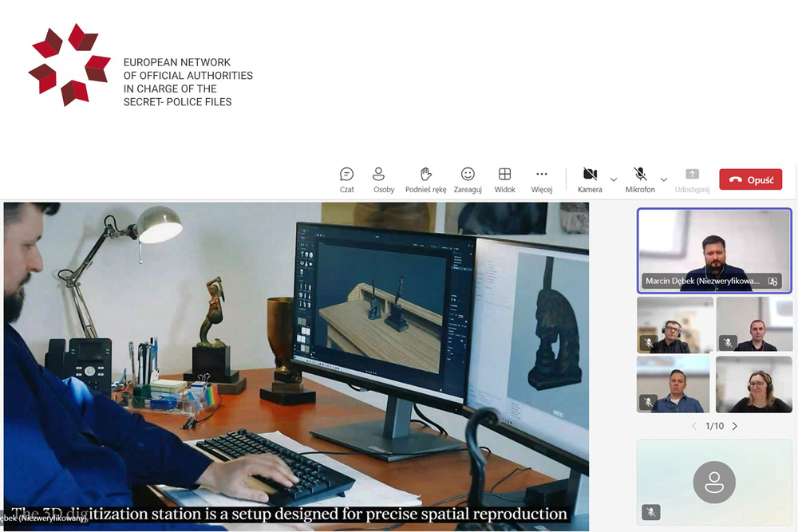Screen dimensions: 798x532
Task: Click the camera-off icon in the toolbar
Action: click(589, 174)
